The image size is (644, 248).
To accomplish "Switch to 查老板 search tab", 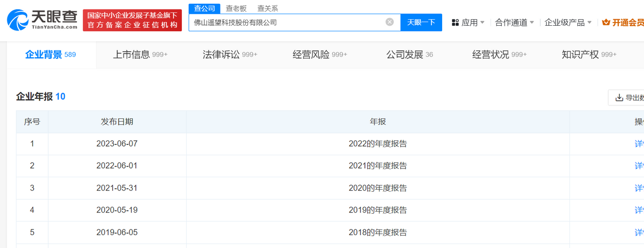I will (236, 8).
